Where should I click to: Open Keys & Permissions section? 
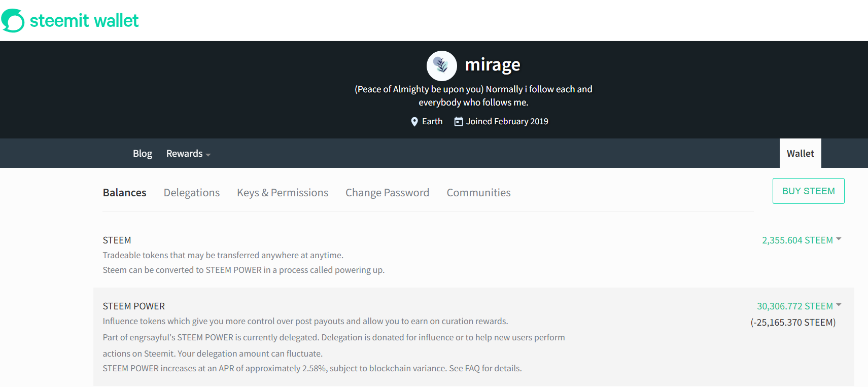pyautogui.click(x=283, y=193)
